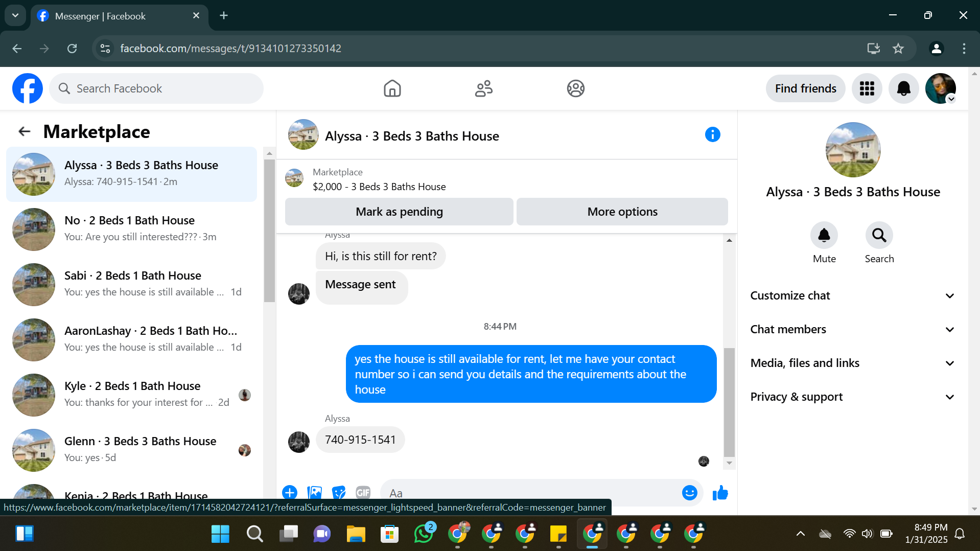Open Microsoft Store from the taskbar
980x551 pixels.
[389, 534]
